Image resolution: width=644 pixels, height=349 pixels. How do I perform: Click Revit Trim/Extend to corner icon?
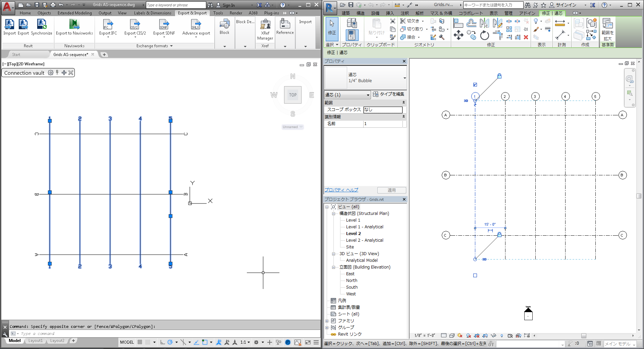(498, 35)
